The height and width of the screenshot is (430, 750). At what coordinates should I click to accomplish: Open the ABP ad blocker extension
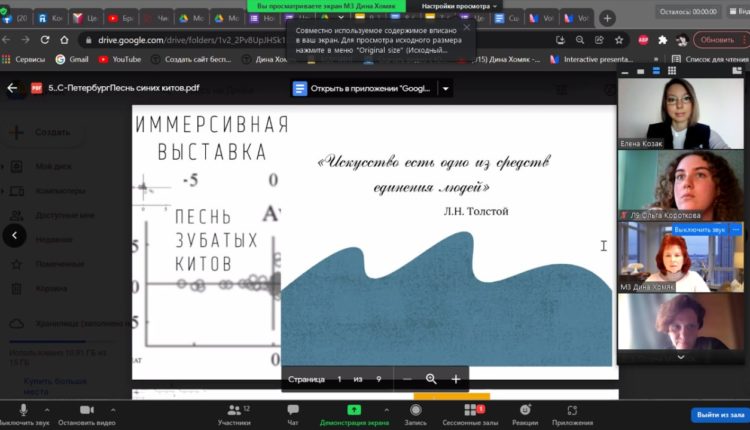point(643,40)
